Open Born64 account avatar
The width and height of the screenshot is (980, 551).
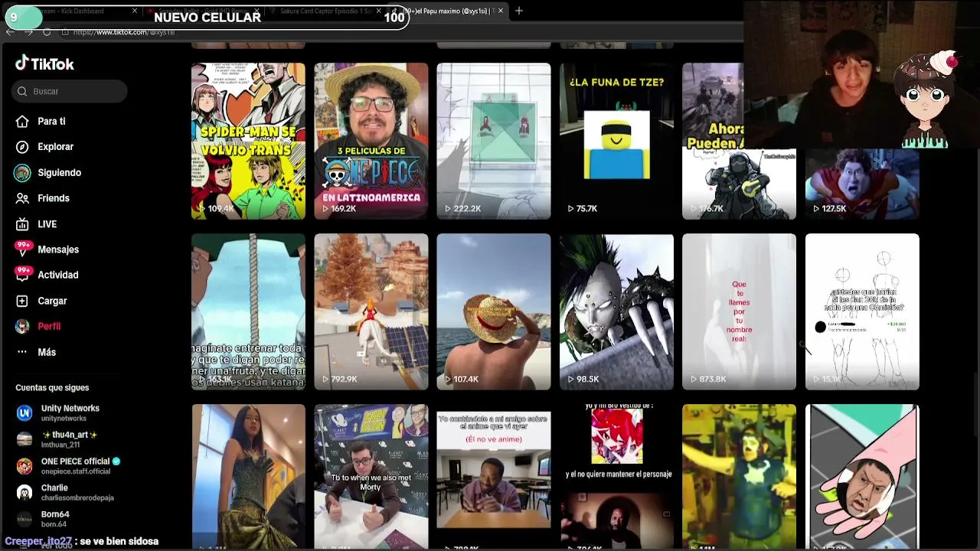[24, 519]
